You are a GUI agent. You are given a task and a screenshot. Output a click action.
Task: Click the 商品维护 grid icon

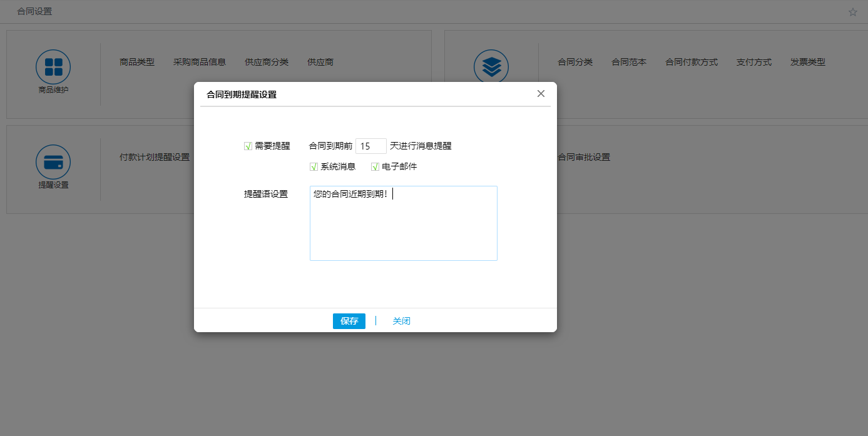click(x=53, y=66)
